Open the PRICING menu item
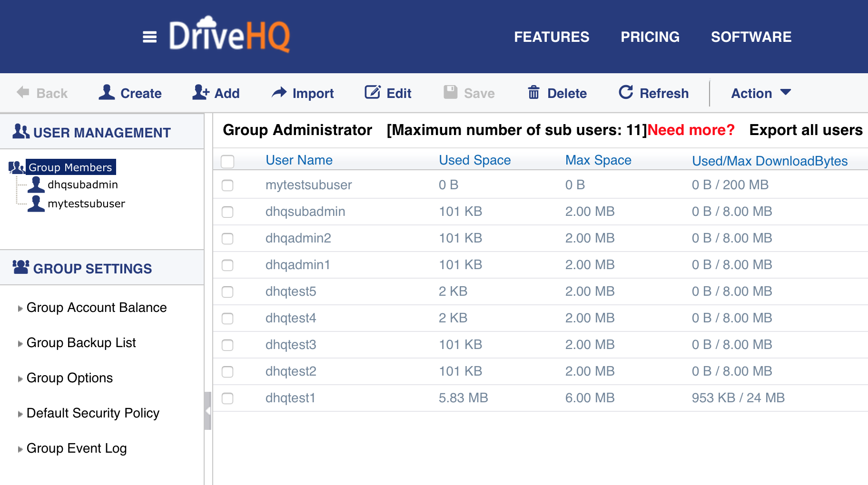 point(650,37)
